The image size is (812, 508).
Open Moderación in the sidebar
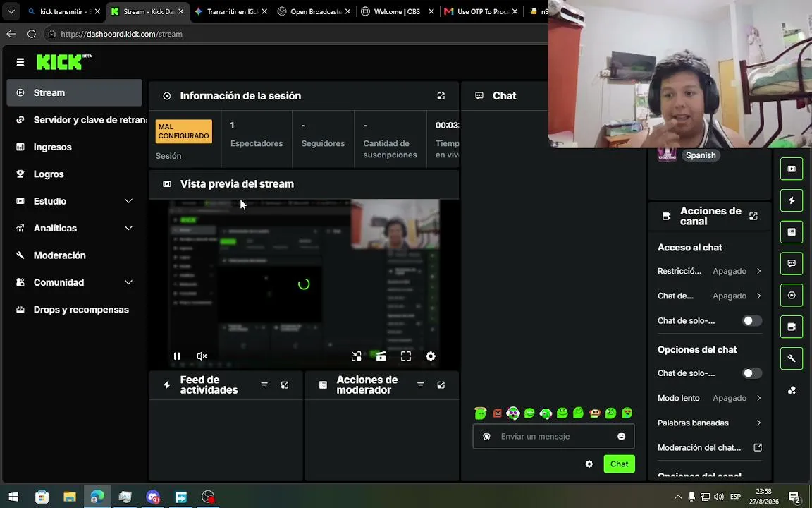[x=74, y=255]
